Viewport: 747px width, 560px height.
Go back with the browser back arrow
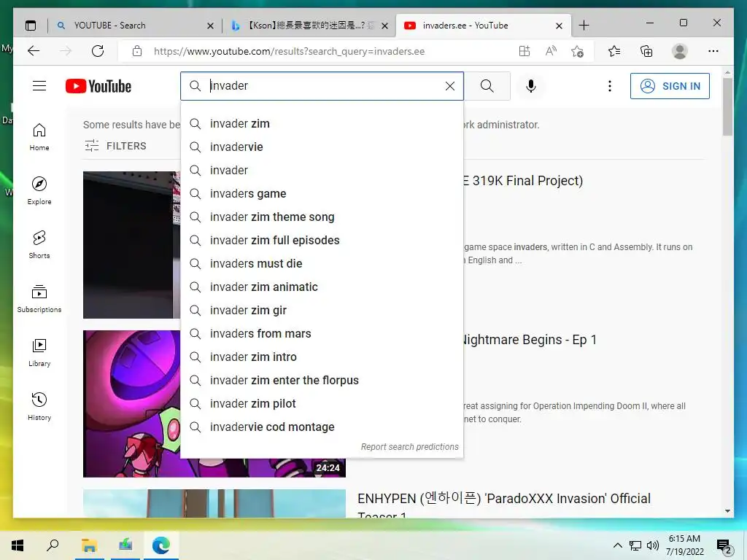(34, 51)
